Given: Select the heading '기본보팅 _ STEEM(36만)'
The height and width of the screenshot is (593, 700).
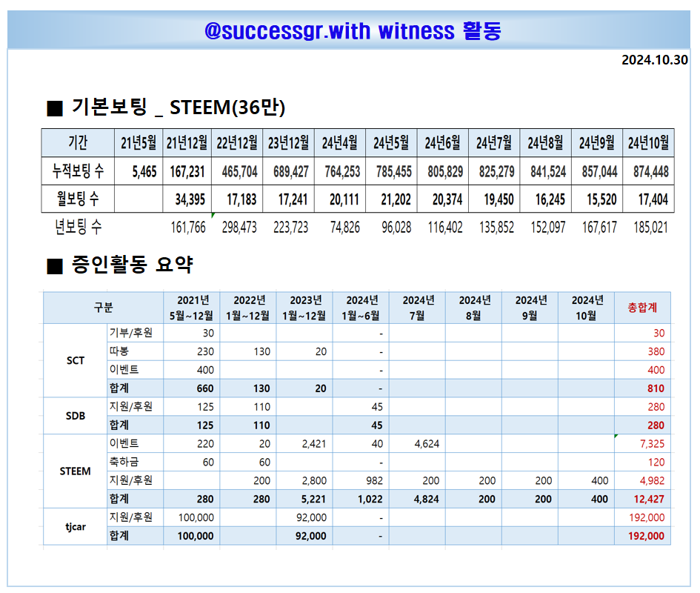Looking at the screenshot, I should (x=178, y=107).
